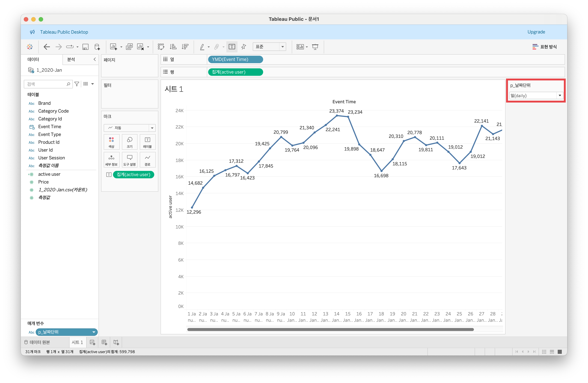Click the Swap rows and columns icon

[161, 47]
